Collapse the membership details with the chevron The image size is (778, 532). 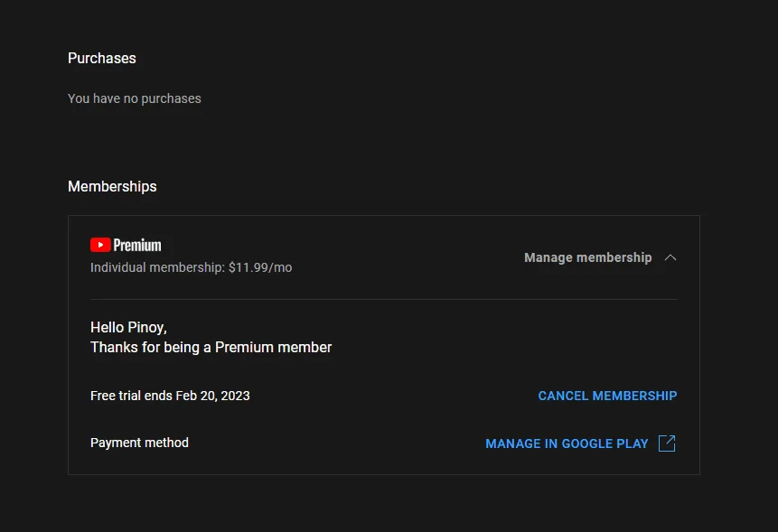670,257
